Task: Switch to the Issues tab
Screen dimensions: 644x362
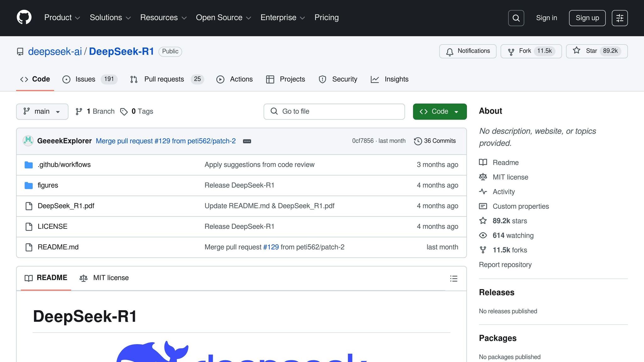Action: tap(85, 79)
